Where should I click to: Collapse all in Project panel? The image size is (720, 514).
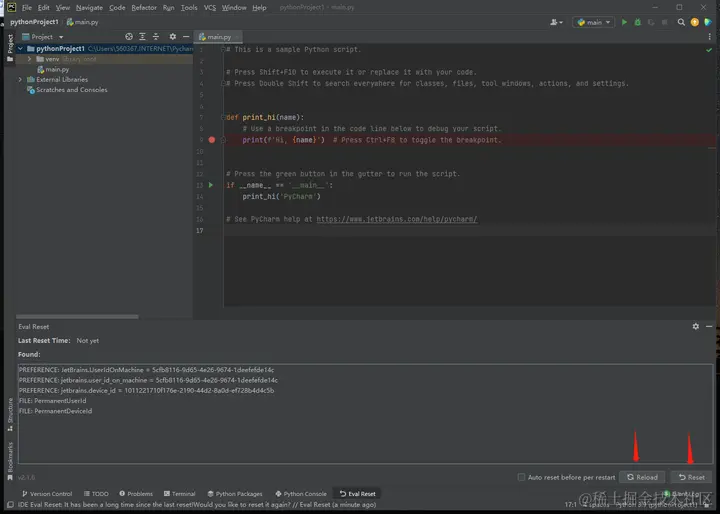[x=156, y=37]
